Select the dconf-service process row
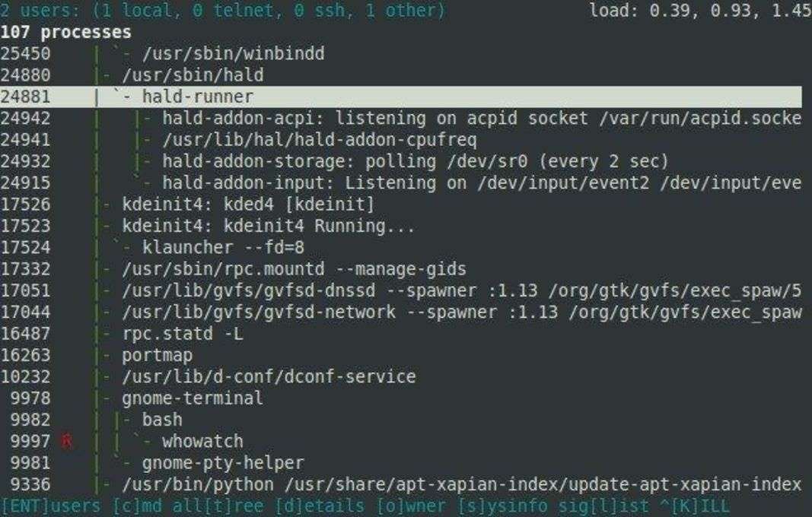This screenshot has height=517, width=812. [x=269, y=376]
